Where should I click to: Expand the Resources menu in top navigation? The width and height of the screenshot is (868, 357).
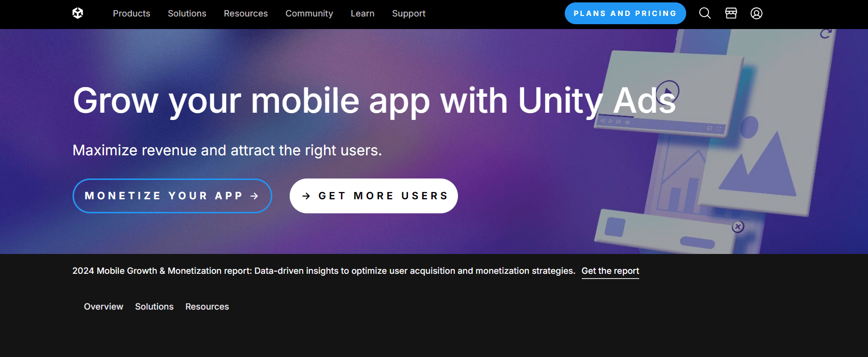[246, 14]
